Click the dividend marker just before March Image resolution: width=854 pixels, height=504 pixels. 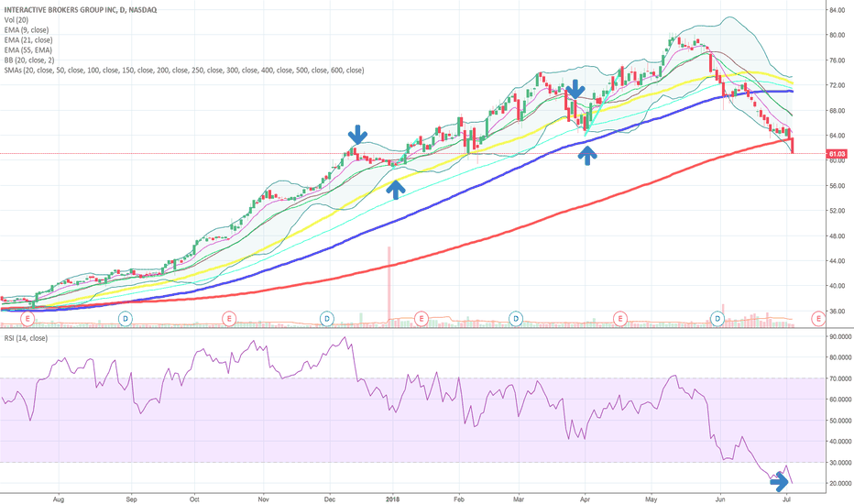(x=515, y=319)
